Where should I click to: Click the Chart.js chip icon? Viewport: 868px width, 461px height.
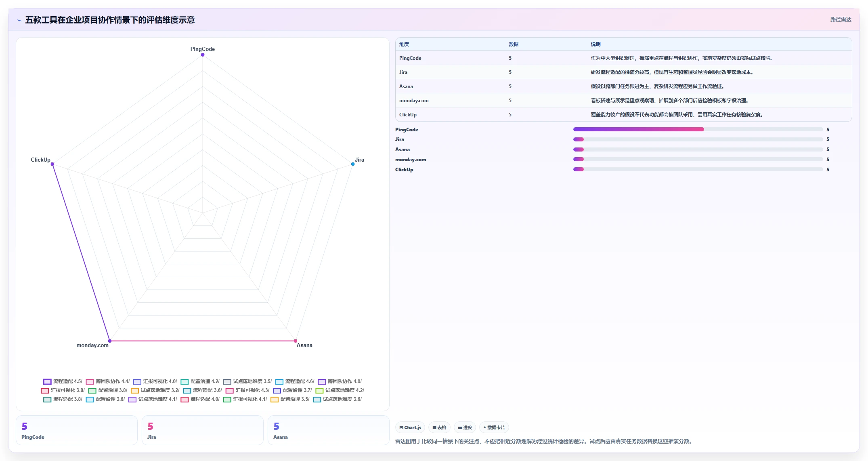[x=401, y=427]
